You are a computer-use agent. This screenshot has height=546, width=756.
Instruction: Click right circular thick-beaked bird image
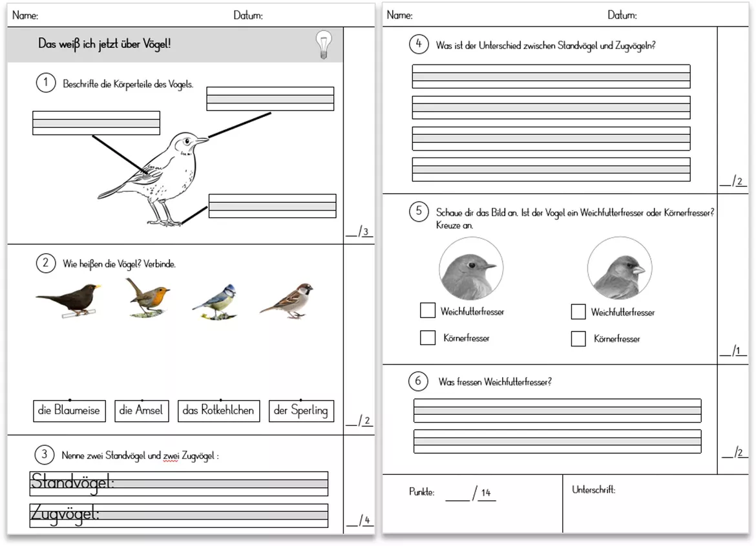point(620,269)
